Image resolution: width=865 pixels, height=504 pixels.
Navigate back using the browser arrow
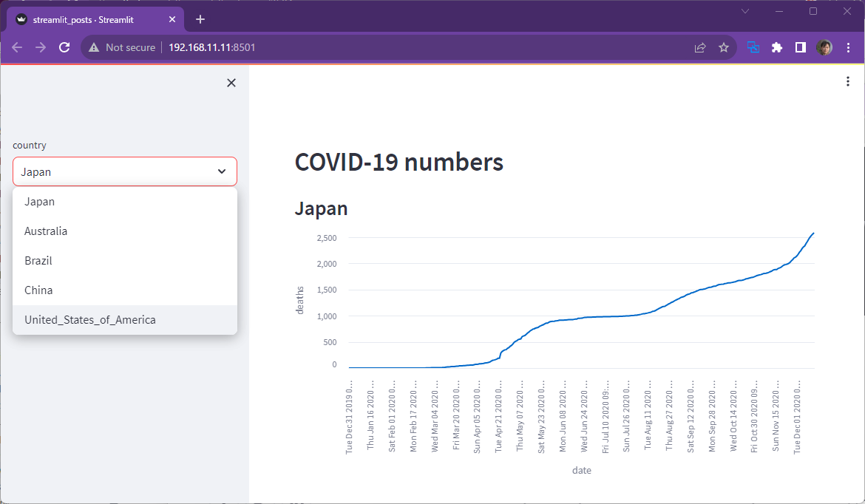pyautogui.click(x=16, y=47)
